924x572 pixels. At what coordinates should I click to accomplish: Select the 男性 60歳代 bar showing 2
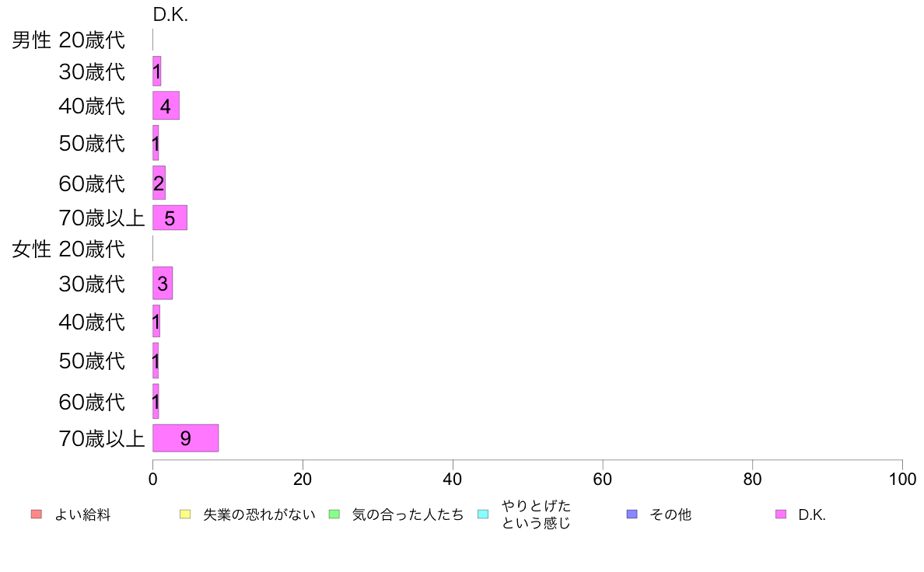click(x=159, y=183)
